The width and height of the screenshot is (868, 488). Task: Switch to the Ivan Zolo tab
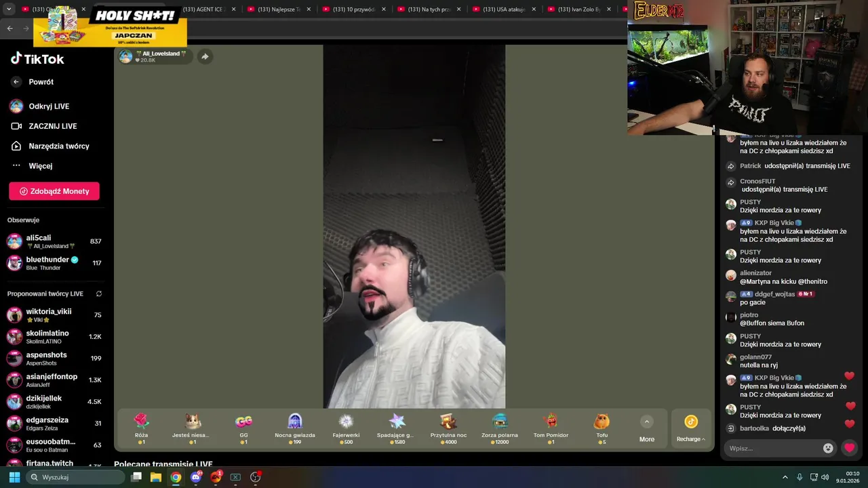pos(579,9)
